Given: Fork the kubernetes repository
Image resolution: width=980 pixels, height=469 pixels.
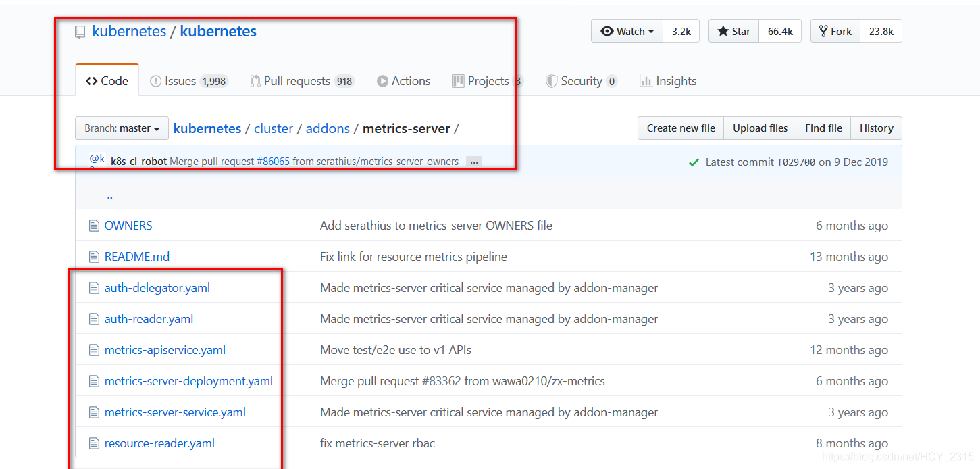Looking at the screenshot, I should pos(835,31).
